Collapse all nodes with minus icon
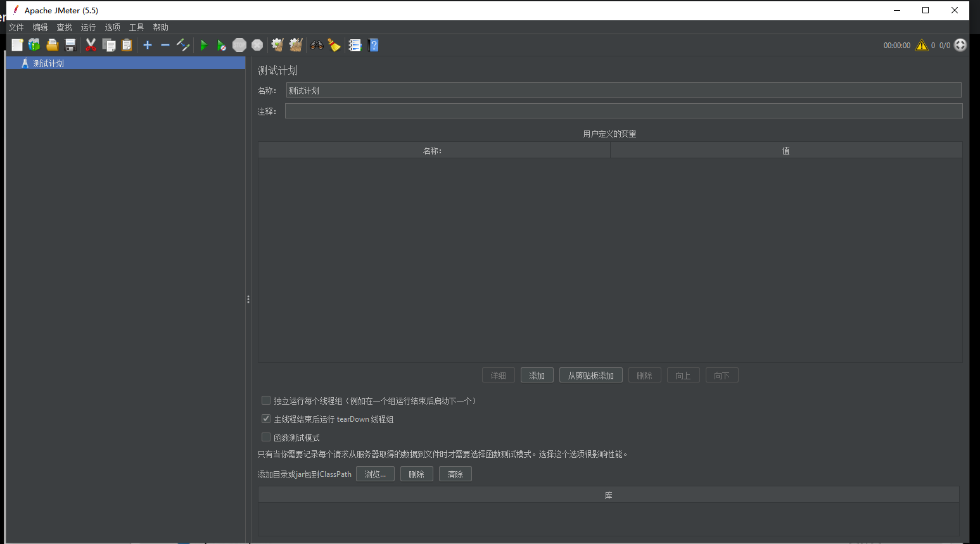980x544 pixels. click(165, 45)
